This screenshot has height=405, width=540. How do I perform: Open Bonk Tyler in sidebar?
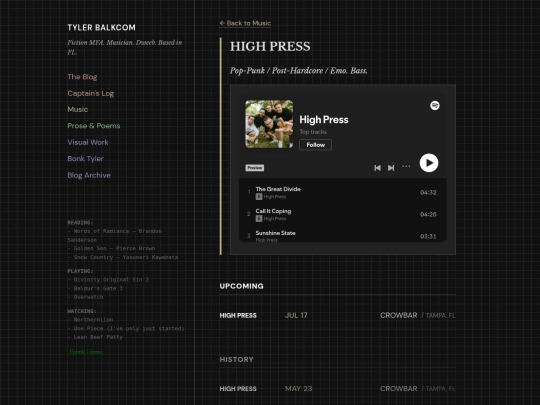[85, 159]
